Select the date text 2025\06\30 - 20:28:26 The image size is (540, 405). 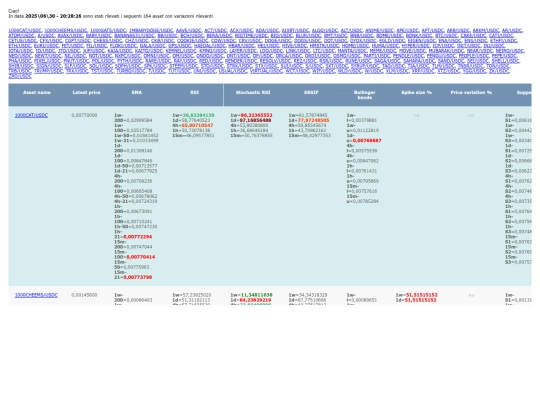point(53,16)
